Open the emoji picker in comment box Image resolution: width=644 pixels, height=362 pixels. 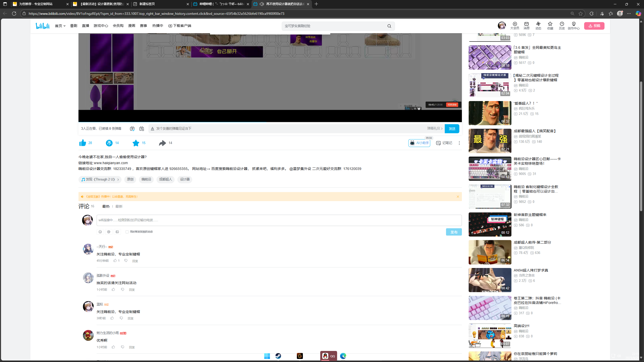pyautogui.click(x=100, y=232)
